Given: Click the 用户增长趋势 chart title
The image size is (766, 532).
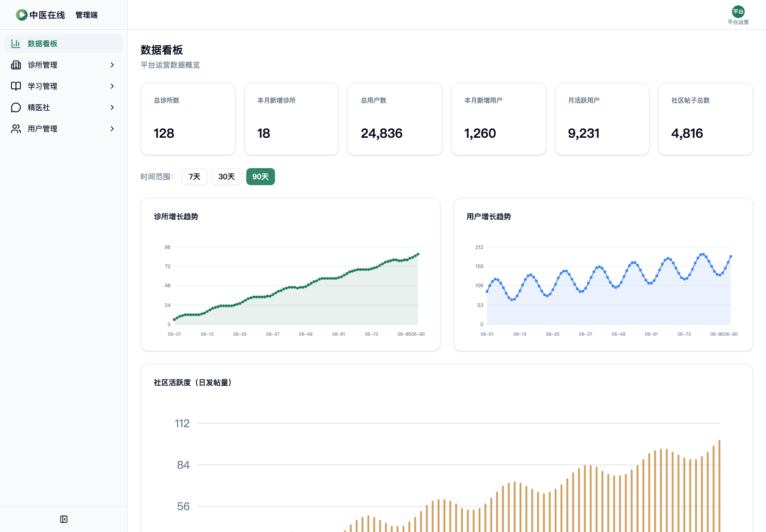Looking at the screenshot, I should coord(489,217).
